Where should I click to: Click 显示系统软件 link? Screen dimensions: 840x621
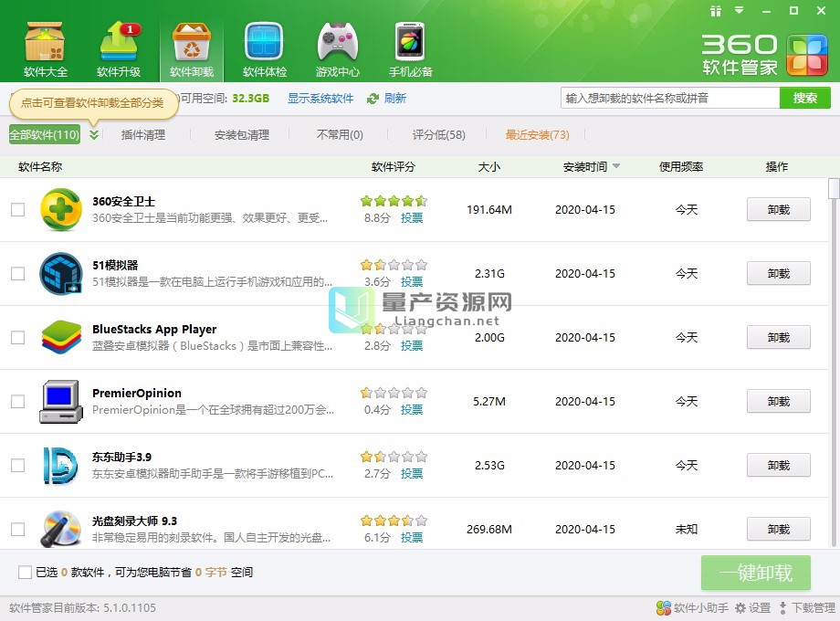(x=320, y=99)
